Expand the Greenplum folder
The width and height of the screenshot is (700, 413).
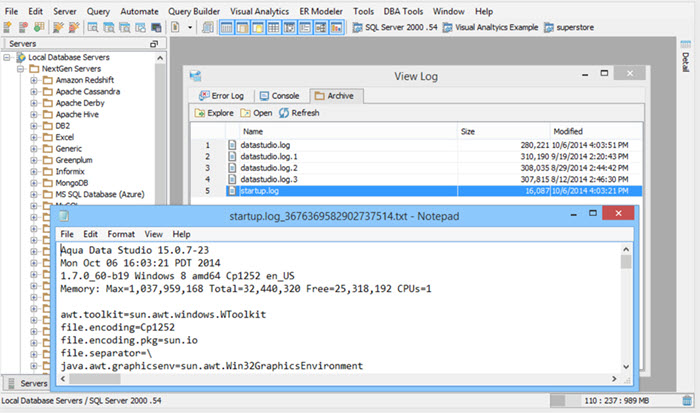(x=34, y=160)
